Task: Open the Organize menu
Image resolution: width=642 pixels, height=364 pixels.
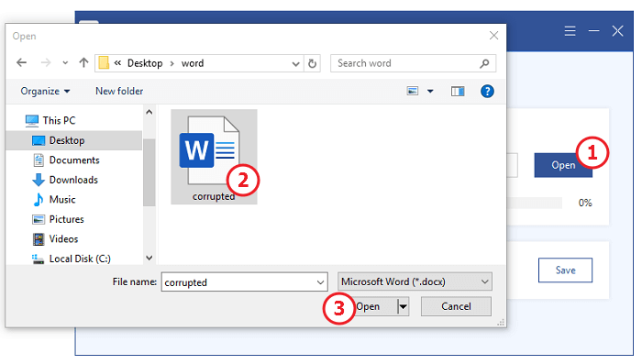Action: tap(45, 92)
